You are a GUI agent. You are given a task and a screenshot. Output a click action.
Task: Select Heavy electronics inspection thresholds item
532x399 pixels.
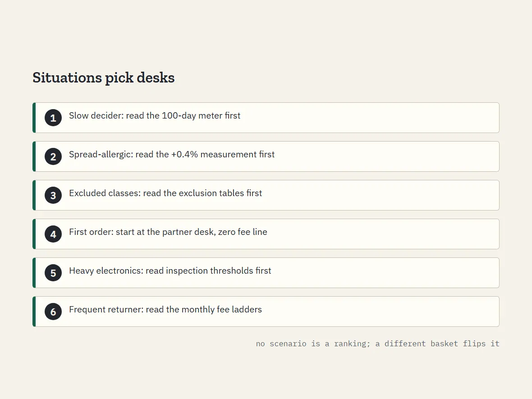click(266, 273)
